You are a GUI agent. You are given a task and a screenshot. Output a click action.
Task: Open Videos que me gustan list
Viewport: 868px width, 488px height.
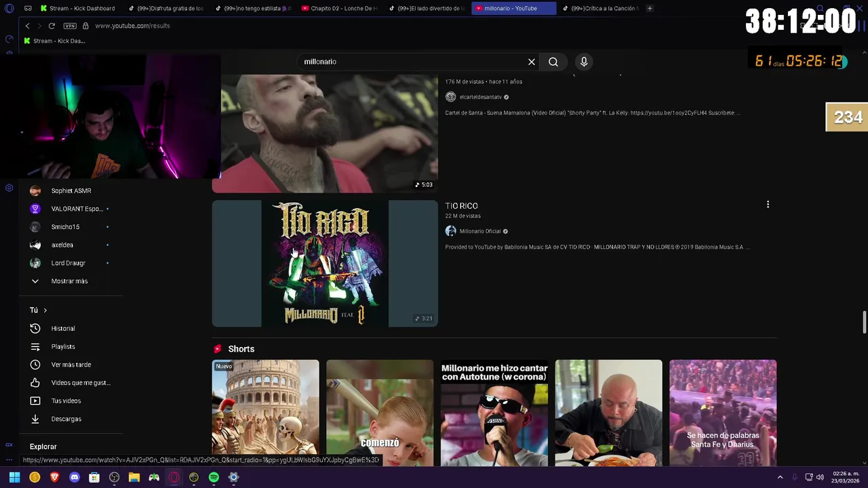(71, 383)
